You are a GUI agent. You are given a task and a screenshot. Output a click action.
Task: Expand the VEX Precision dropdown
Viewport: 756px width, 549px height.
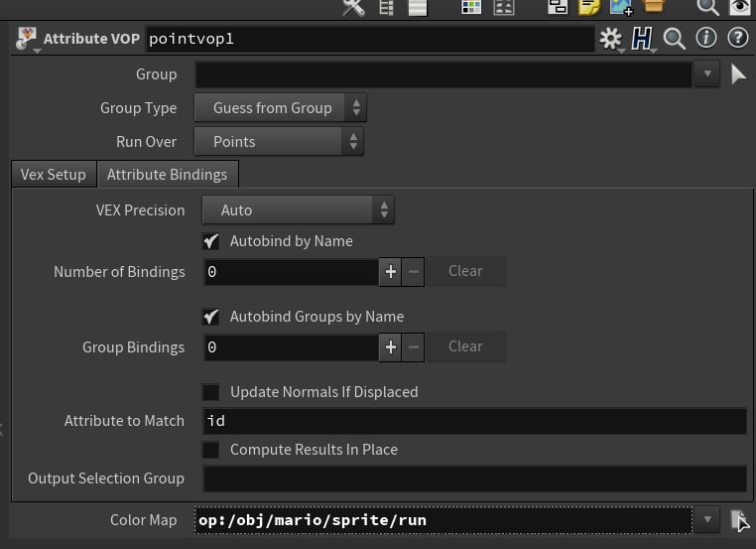298,209
